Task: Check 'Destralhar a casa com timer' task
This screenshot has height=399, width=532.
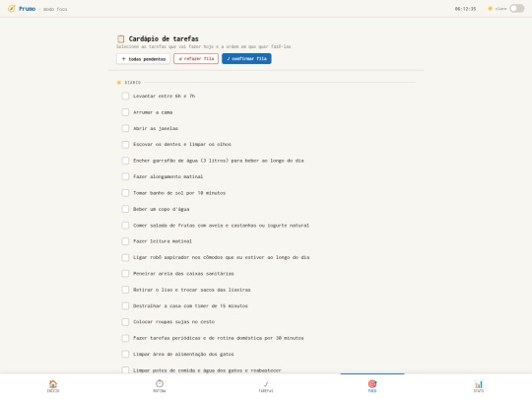Action: [x=125, y=306]
